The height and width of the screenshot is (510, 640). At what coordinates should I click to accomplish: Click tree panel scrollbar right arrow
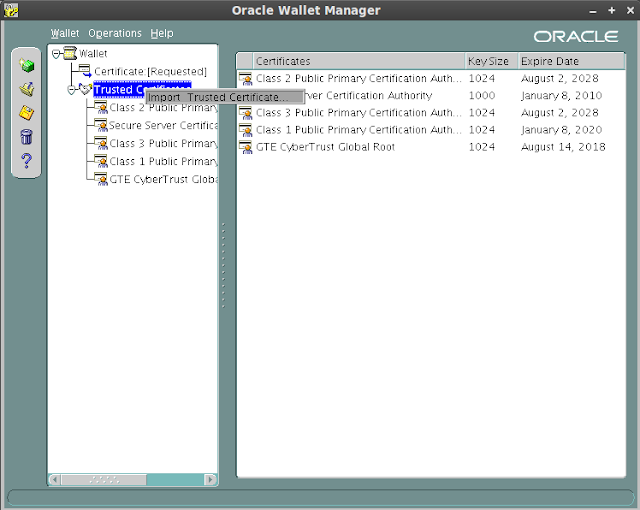210,479
